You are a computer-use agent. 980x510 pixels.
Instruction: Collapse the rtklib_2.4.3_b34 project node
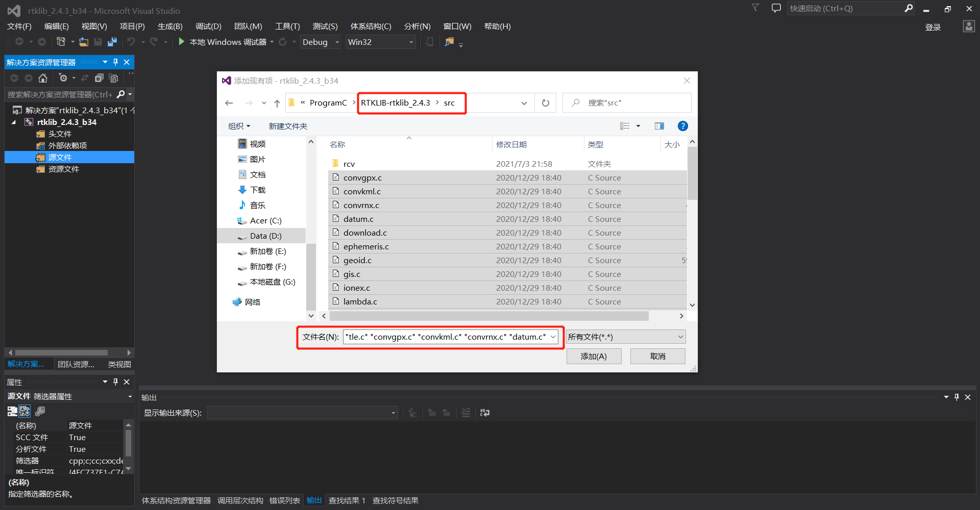pyautogui.click(x=14, y=122)
